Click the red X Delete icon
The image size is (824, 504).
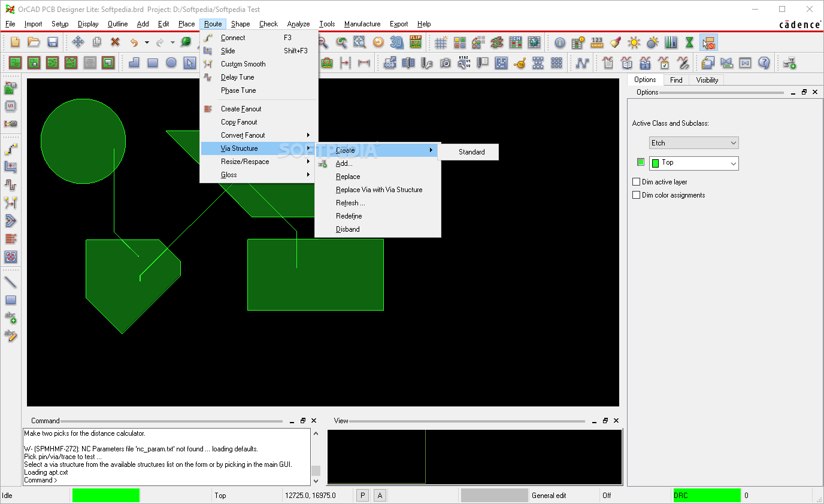pyautogui.click(x=115, y=42)
